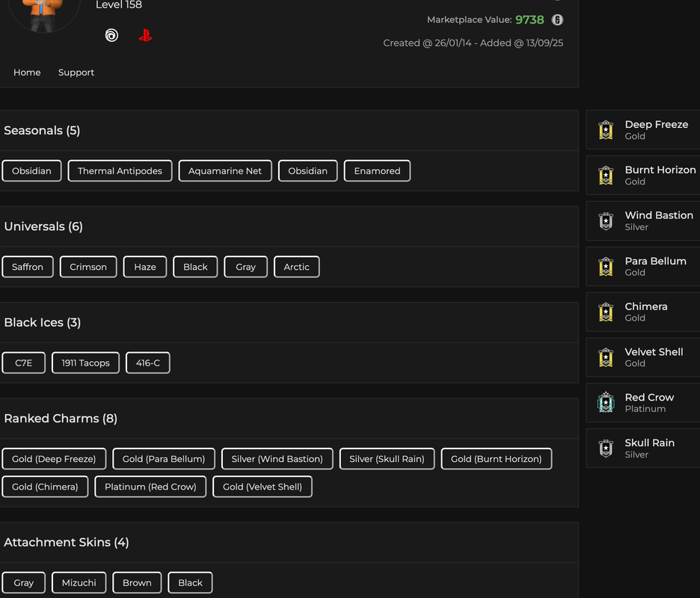Click the Burnt Horizon gold rank charm icon
This screenshot has width=700, height=598.
[x=606, y=176]
